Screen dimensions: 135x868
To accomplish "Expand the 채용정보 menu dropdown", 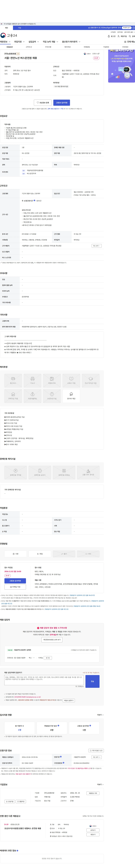I will (5, 42).
